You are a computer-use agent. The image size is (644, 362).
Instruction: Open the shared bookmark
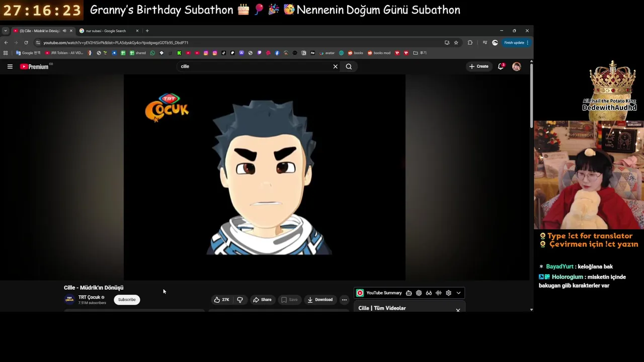click(138, 53)
